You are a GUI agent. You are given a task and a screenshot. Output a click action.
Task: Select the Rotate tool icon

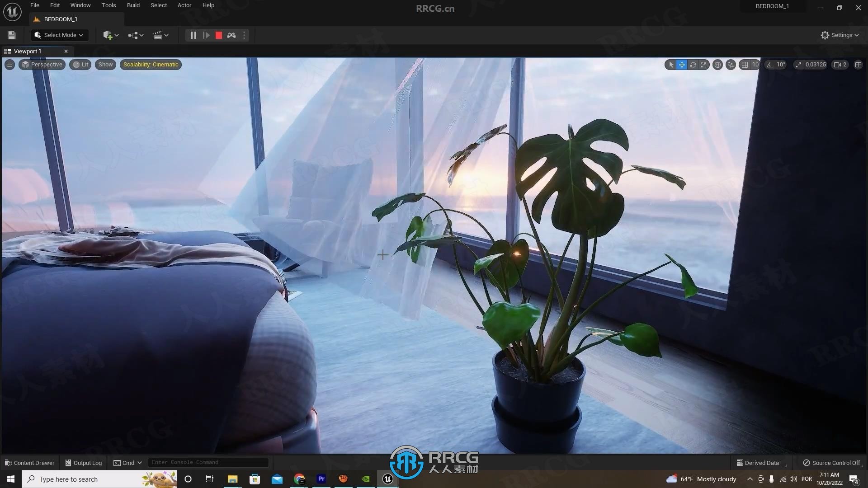point(694,64)
